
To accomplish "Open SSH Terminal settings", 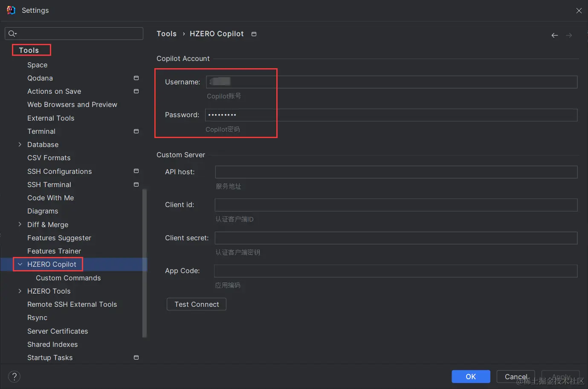I will 49,184.
